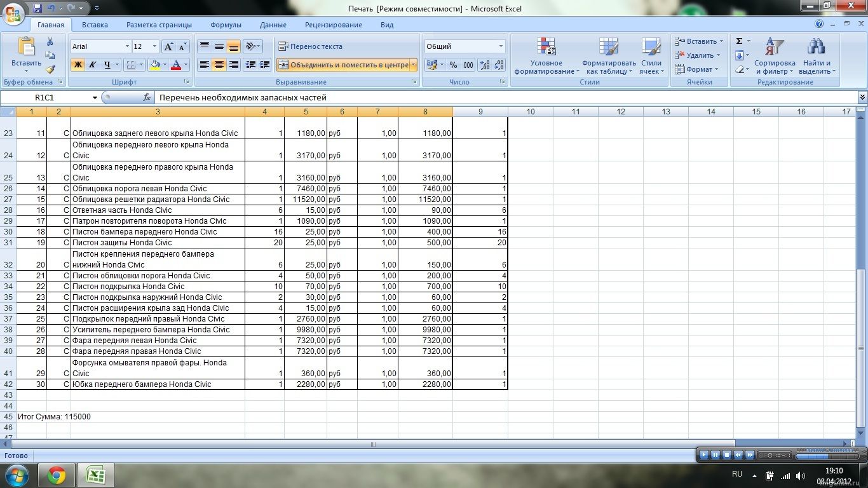This screenshot has height=488, width=868.
Task: Open Excel help question mark icon
Action: [x=819, y=24]
